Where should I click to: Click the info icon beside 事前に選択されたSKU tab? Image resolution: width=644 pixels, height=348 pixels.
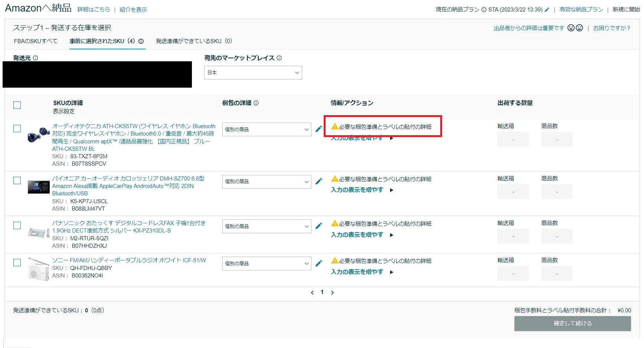[141, 41]
